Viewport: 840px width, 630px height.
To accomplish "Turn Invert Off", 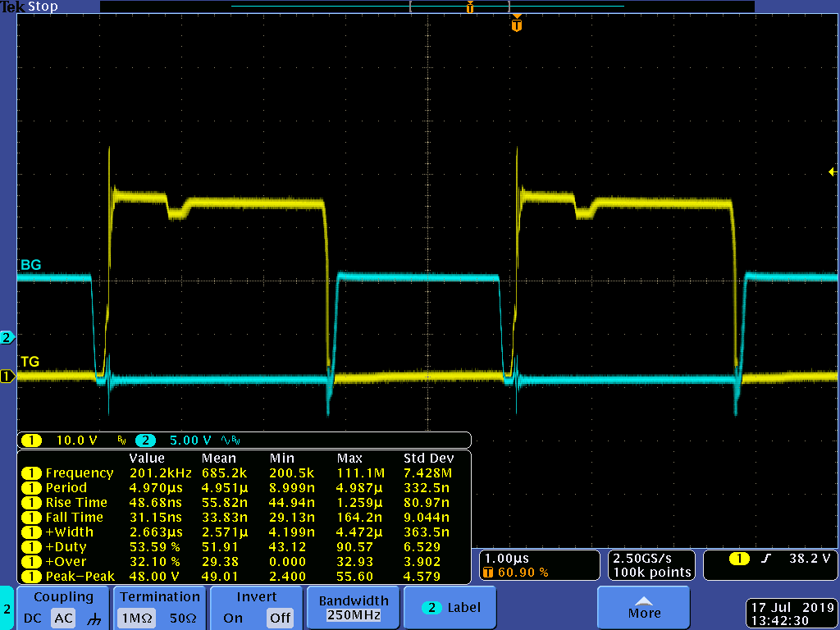I will point(280,619).
